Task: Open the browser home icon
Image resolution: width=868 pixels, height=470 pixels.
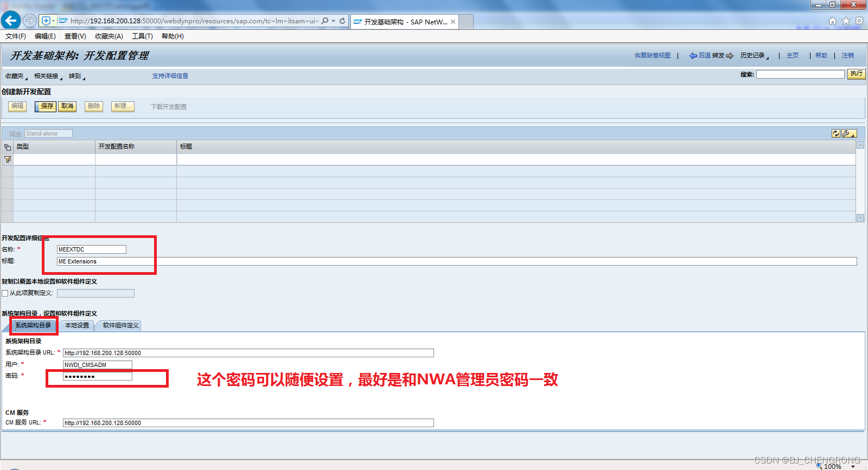Action: pyautogui.click(x=833, y=21)
